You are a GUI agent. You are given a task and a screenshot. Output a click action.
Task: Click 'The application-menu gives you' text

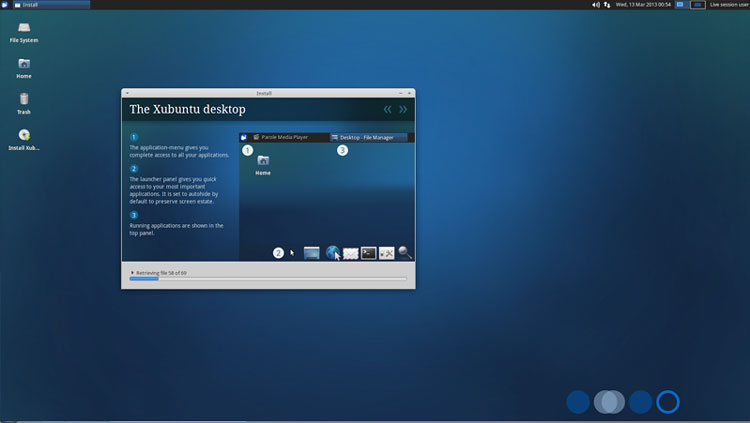coord(169,148)
